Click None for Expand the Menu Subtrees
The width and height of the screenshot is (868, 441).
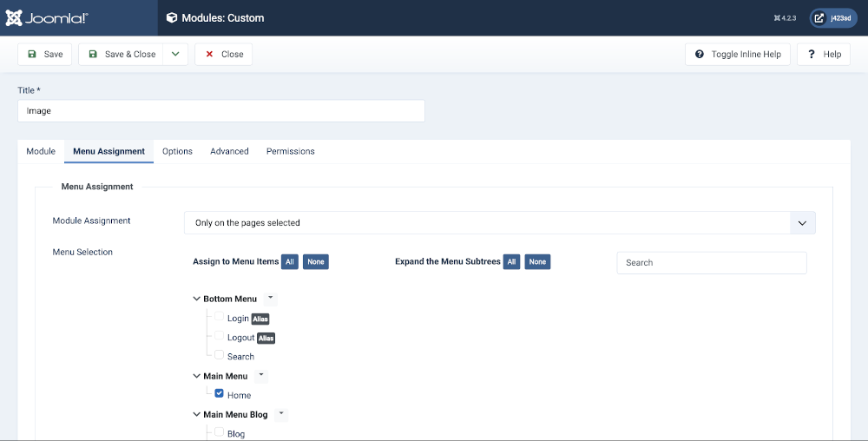[537, 261]
